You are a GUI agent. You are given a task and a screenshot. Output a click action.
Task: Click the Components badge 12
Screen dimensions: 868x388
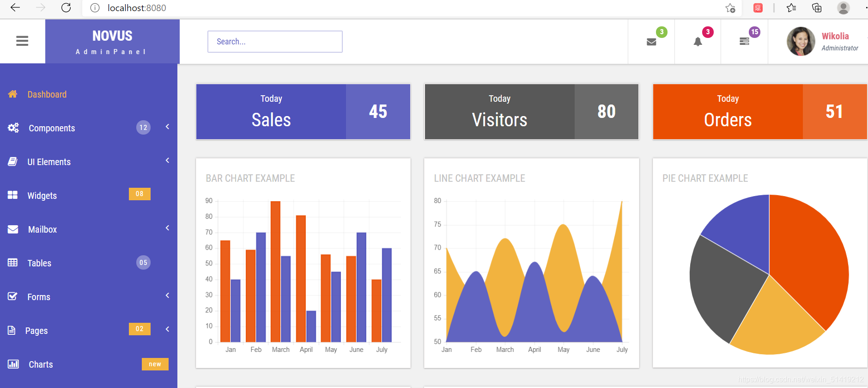143,128
